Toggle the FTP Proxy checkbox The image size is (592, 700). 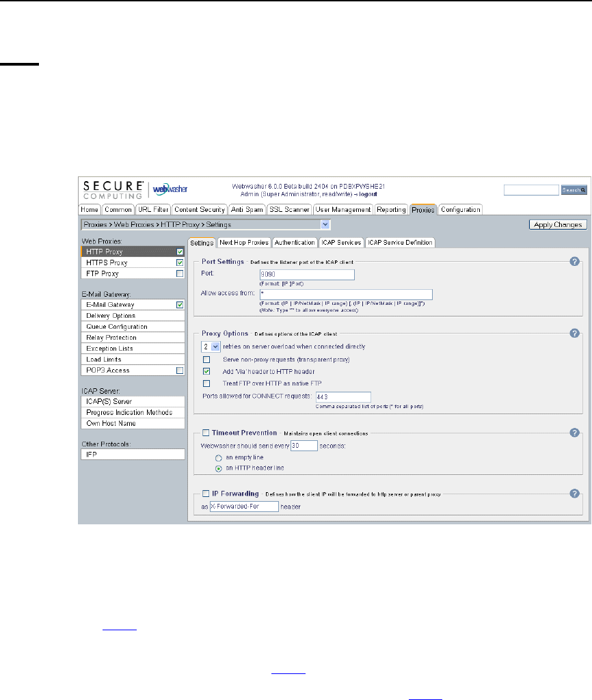pos(180,273)
